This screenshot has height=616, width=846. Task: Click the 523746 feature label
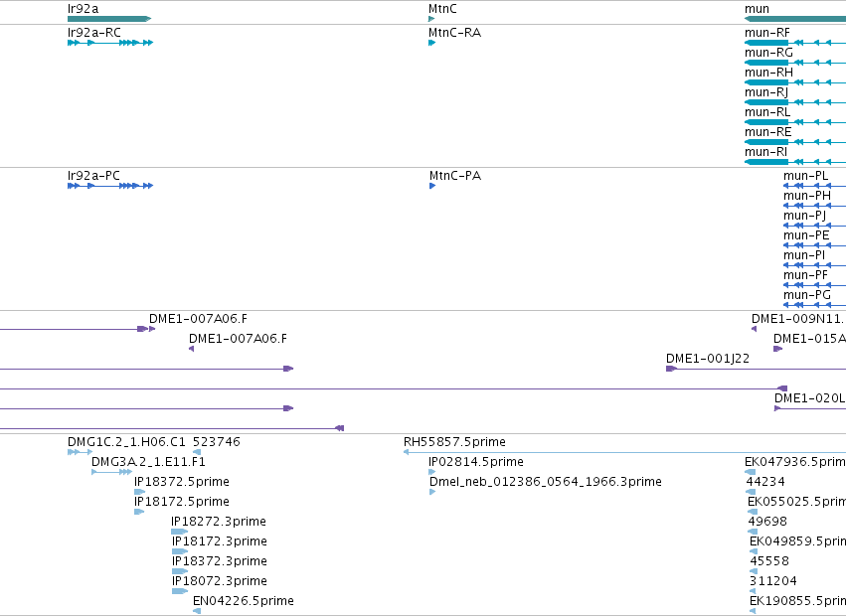coord(217,442)
